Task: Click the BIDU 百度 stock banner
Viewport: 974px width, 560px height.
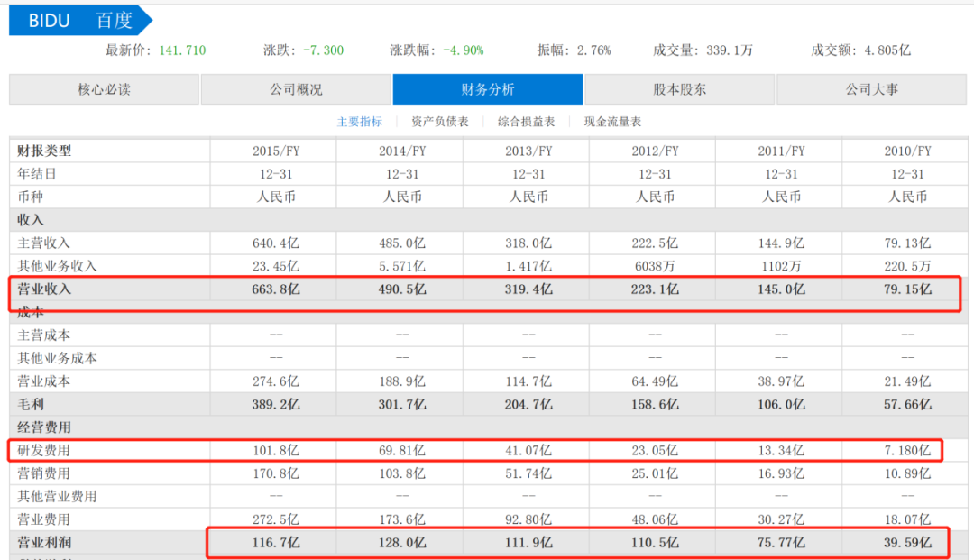Action: 81,21
